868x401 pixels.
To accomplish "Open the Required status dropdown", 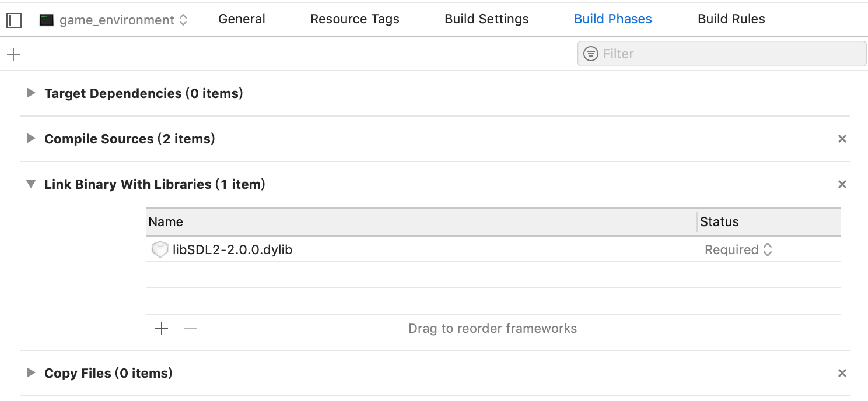I will point(738,250).
